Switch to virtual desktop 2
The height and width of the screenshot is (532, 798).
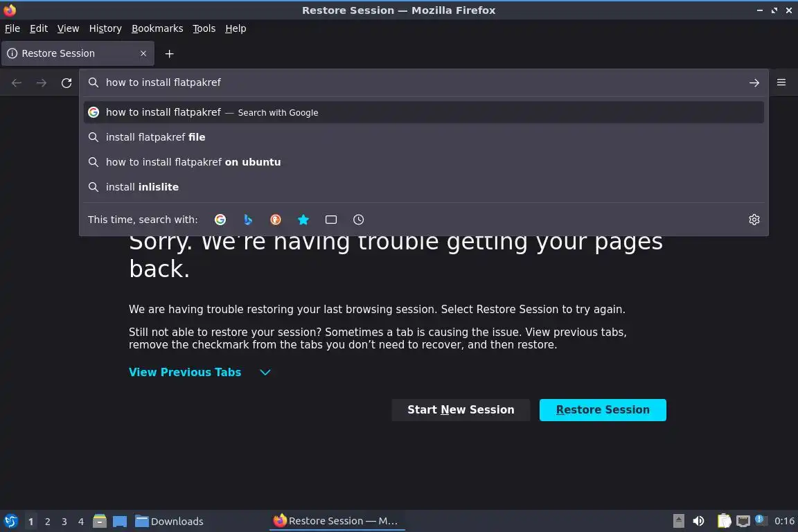tap(48, 522)
